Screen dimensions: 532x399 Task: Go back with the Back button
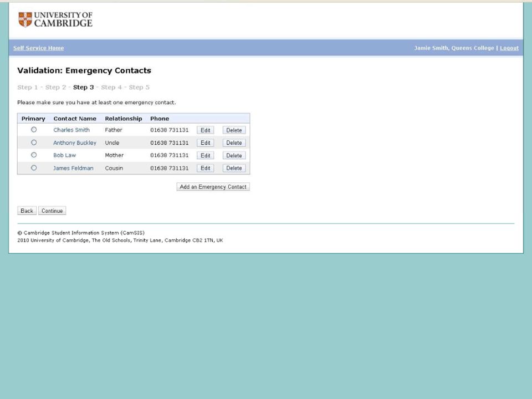[x=27, y=211]
